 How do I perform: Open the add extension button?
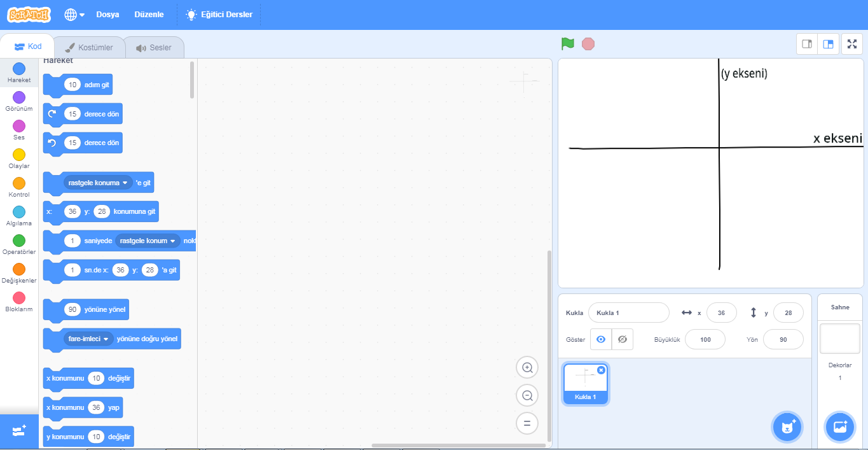pos(19,432)
